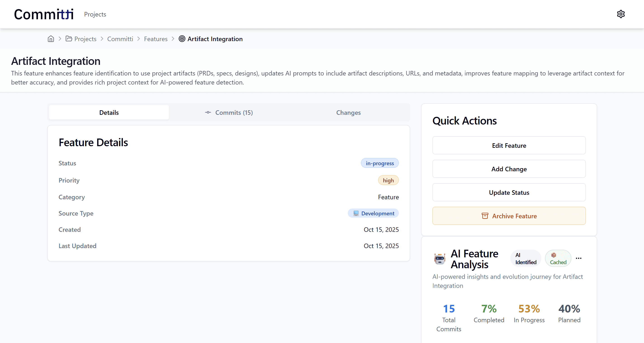Open Projects in the top navigation
Screen dimensions: 644x343
(x=95, y=14)
